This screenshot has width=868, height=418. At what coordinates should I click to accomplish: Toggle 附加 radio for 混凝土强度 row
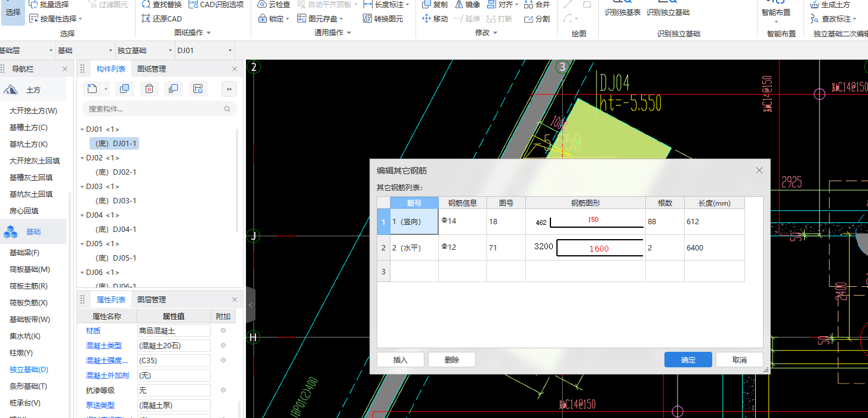tap(223, 360)
